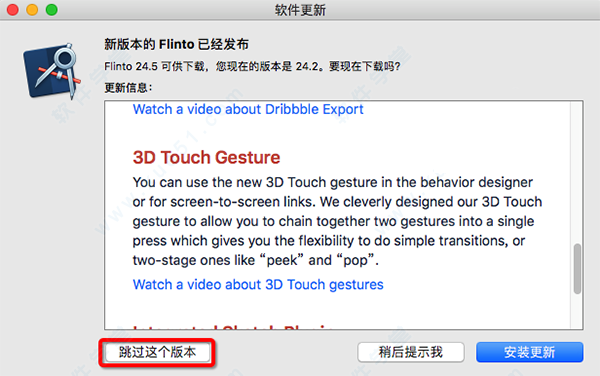Click the scrollbar track below the thumb
Viewport: 600px width, 376px height.
pyautogui.click(x=577, y=311)
